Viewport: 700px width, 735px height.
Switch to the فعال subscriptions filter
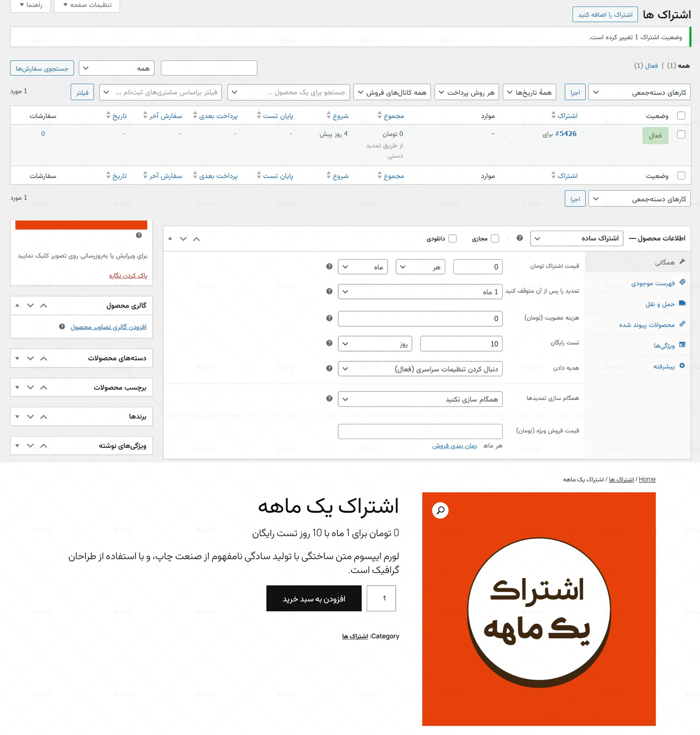tap(651, 65)
